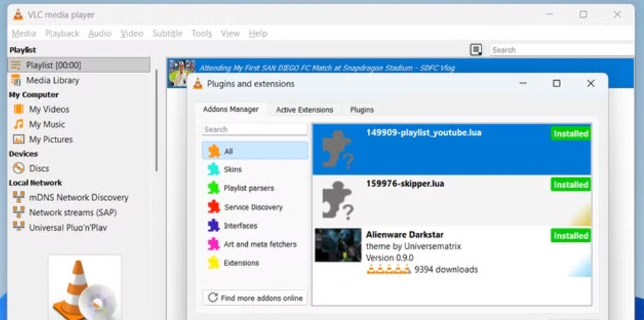This screenshot has width=644, height=320.
Task: Select the red Service Discovery puzzle icon
Action: (214, 207)
